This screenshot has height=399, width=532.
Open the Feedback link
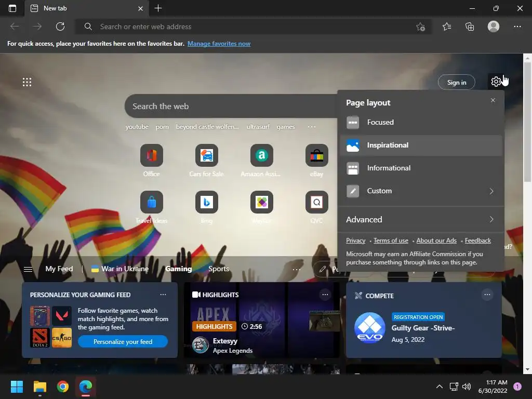click(x=478, y=241)
